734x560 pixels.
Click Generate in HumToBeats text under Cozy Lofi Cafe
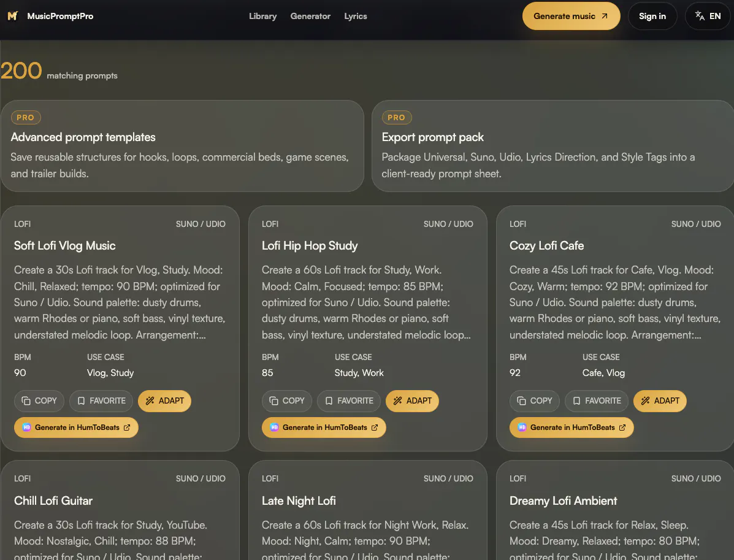click(573, 428)
